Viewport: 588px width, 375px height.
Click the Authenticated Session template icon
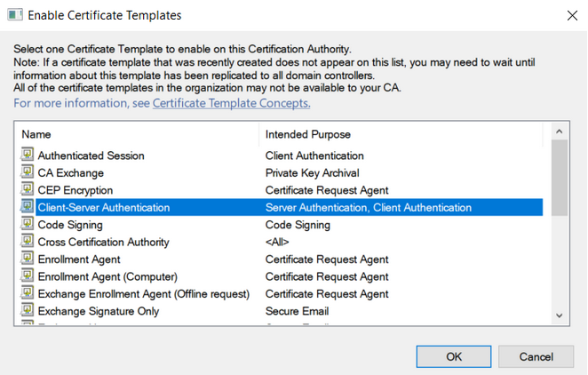[27, 154]
